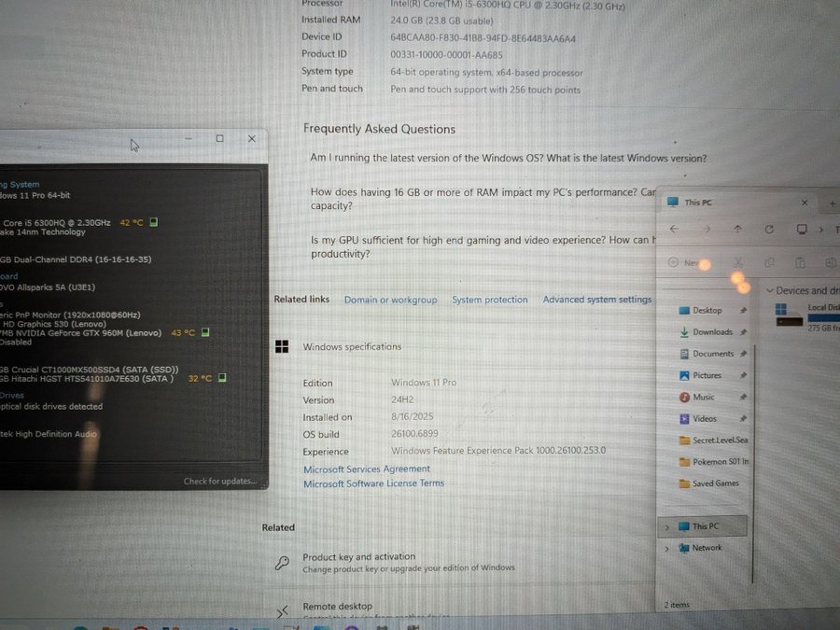This screenshot has width=840, height=630.
Task: Click the GTX 960M temperature indicator icon
Action: click(x=204, y=332)
